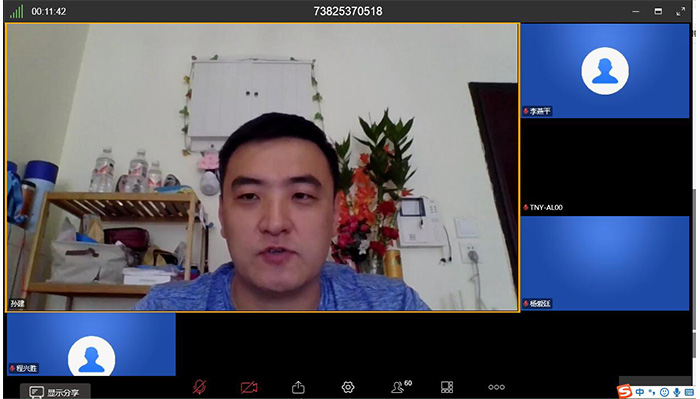Screen dimensions: 700x399
Task: Open meeting settings gear
Action: pos(348,387)
